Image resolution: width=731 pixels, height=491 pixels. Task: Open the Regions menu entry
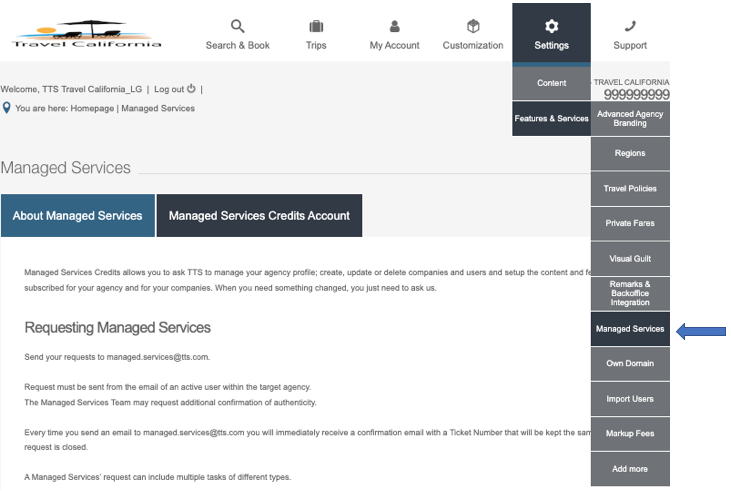coord(630,154)
